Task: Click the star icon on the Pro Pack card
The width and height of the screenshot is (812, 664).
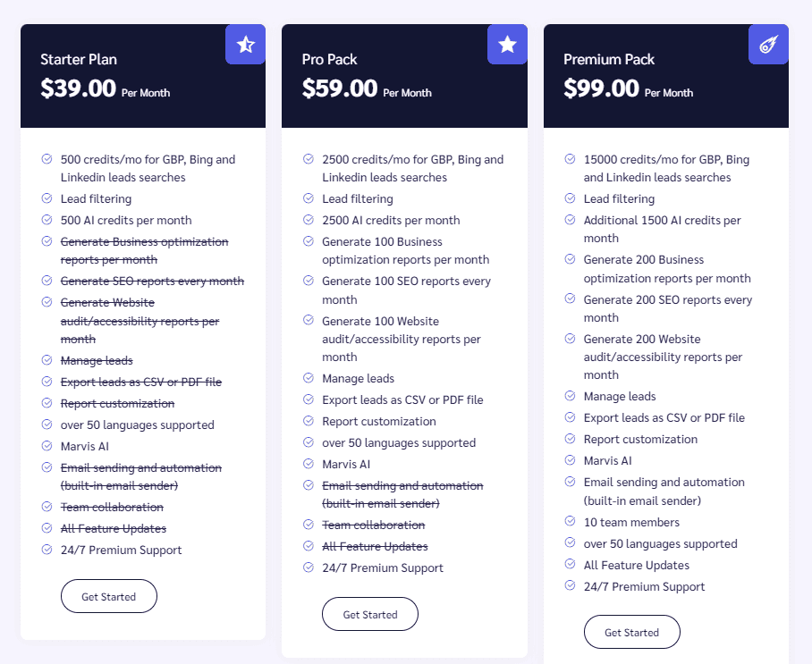Action: point(507,45)
